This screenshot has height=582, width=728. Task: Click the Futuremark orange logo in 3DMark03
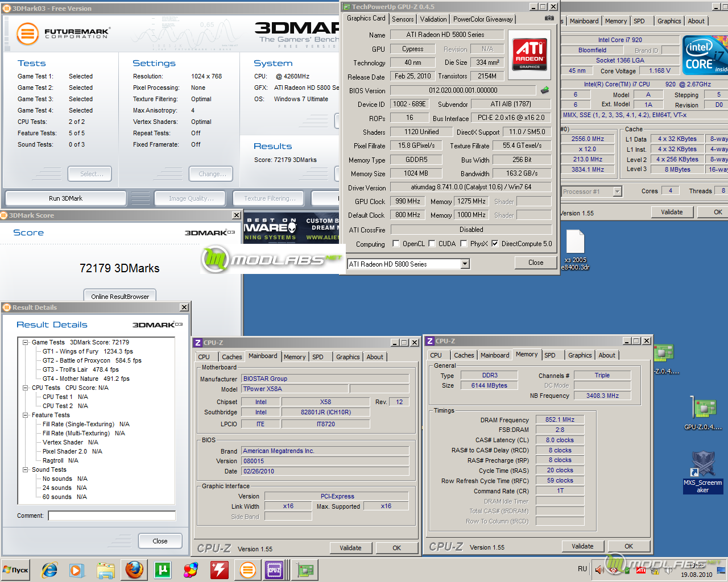27,34
